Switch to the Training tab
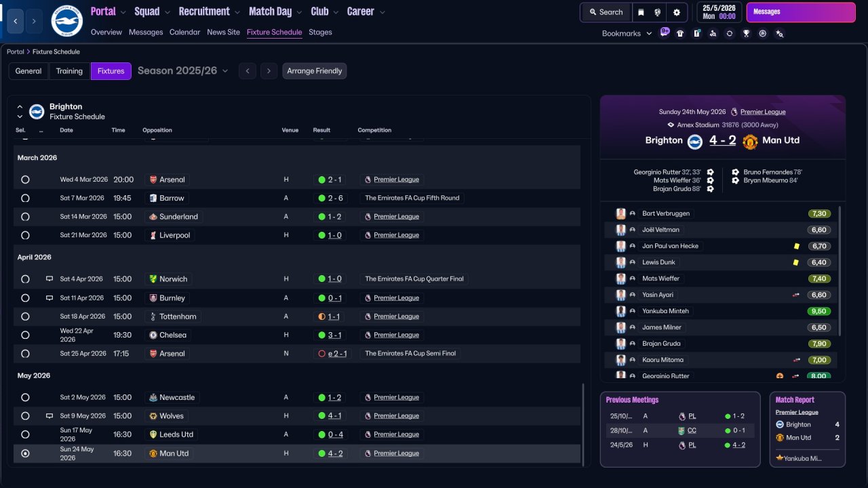The width and height of the screenshot is (868, 488). 69,71
